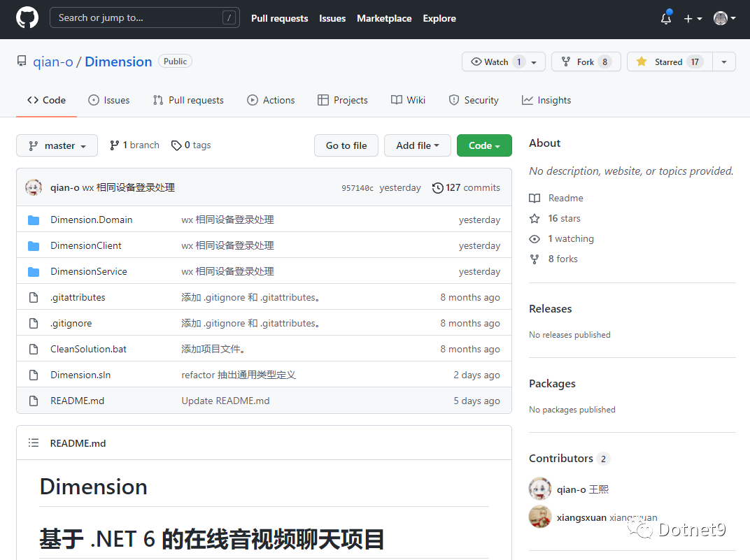Open the Dimension.Domain folder
Viewport: 750px width, 560px height.
tap(92, 220)
